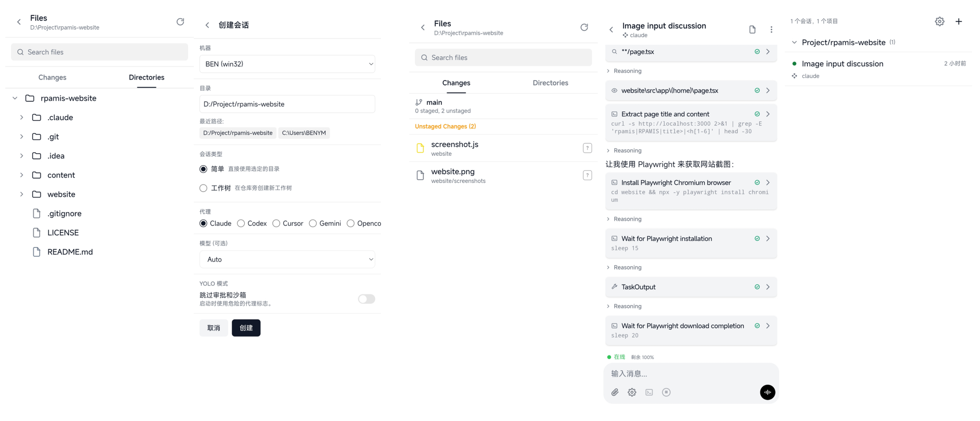
Task: Go back from the left Files panel
Action: tap(19, 22)
